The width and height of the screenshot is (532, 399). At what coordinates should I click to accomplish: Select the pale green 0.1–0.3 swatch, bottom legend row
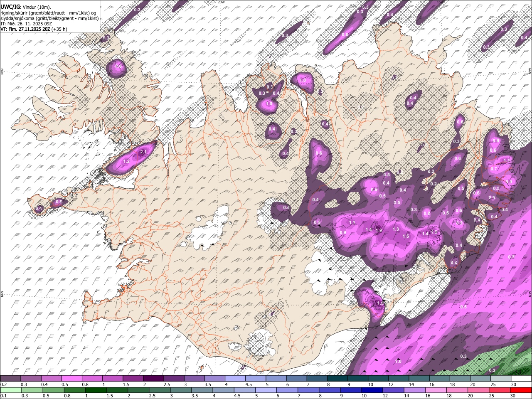click(11, 390)
